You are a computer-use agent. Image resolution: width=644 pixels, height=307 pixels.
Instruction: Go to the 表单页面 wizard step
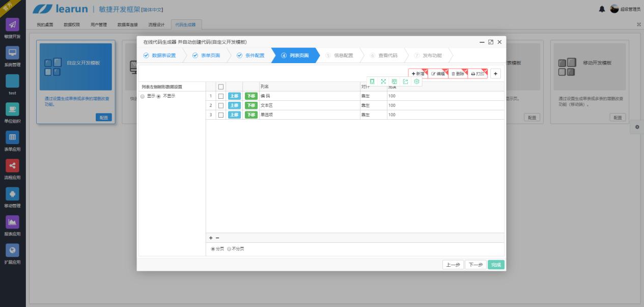click(x=206, y=55)
